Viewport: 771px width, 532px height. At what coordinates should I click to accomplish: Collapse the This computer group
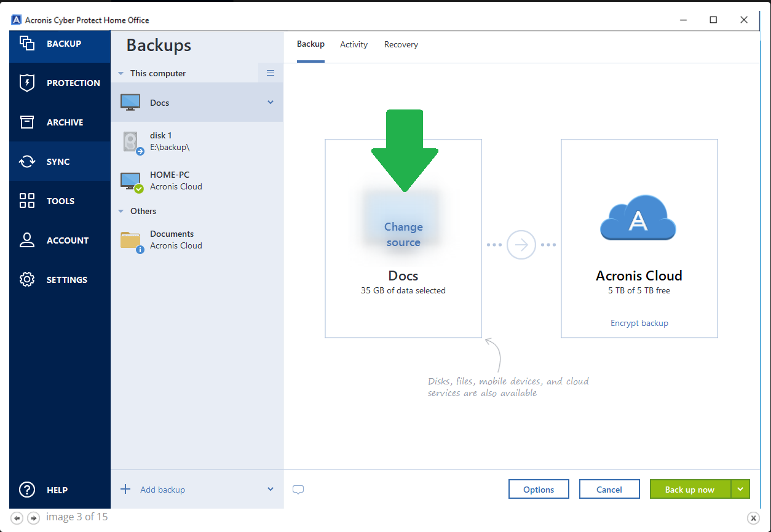(x=121, y=73)
